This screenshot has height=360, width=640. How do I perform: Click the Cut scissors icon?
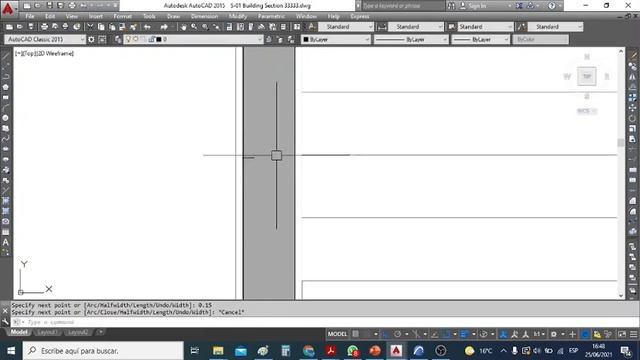pyautogui.click(x=90, y=27)
